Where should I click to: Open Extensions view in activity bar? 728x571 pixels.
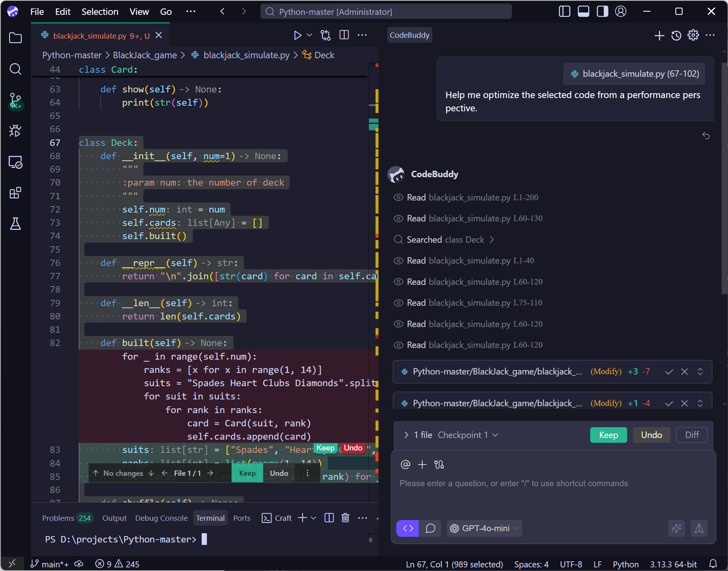[x=15, y=193]
